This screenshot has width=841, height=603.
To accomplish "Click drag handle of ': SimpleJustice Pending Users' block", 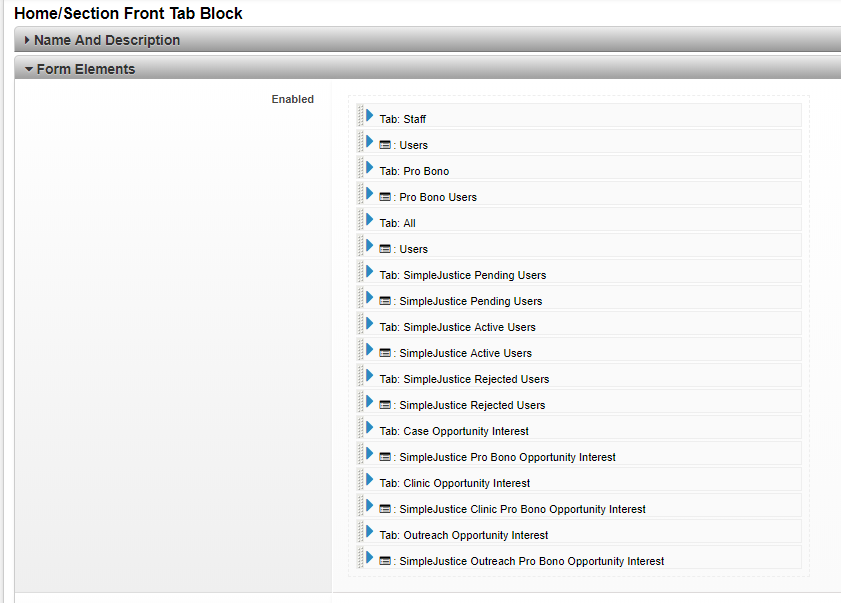I will [x=360, y=297].
